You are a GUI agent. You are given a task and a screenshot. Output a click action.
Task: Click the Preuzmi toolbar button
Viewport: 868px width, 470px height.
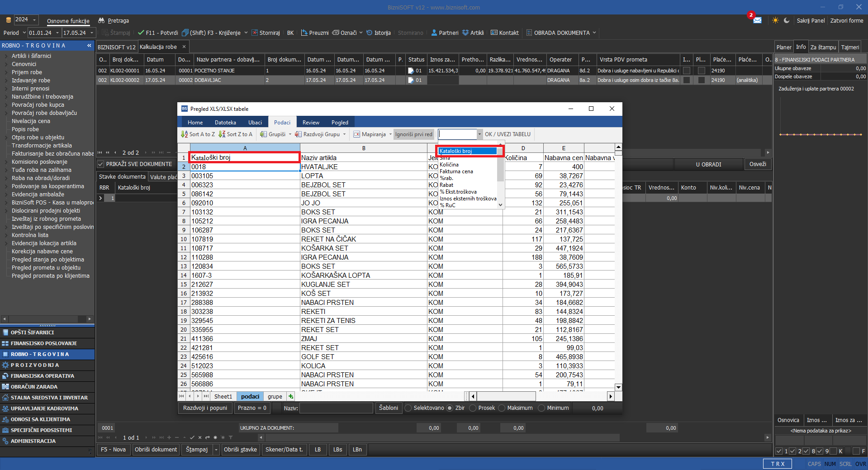[x=315, y=33]
